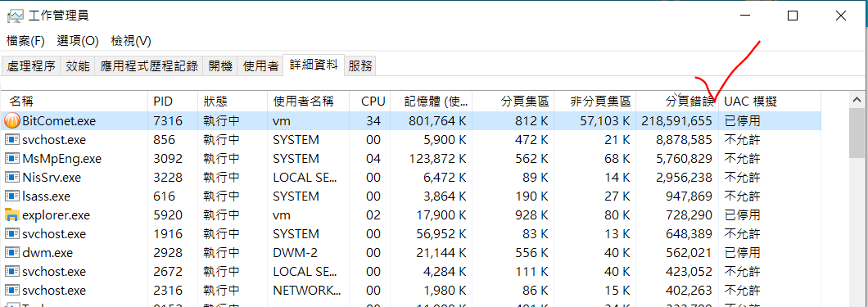Screen dimensions: 868x307
Task: Sort by the 分頁錯誤 column header
Action: (677, 102)
